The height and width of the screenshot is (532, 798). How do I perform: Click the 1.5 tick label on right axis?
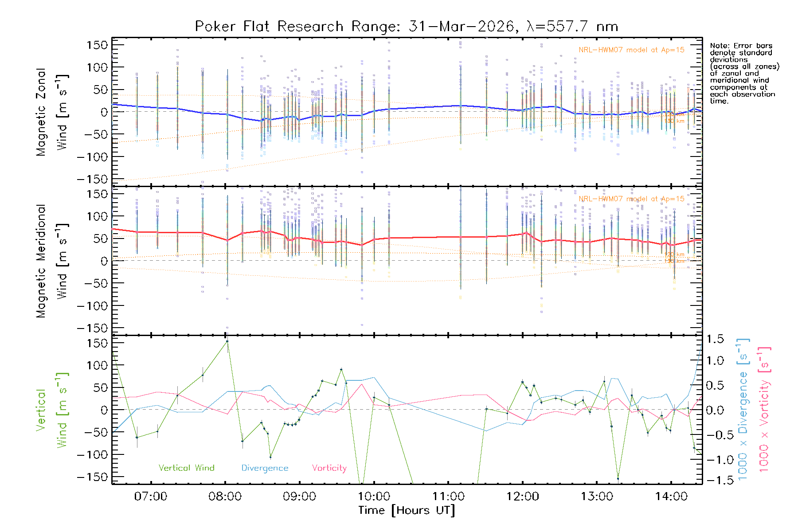pos(715,339)
